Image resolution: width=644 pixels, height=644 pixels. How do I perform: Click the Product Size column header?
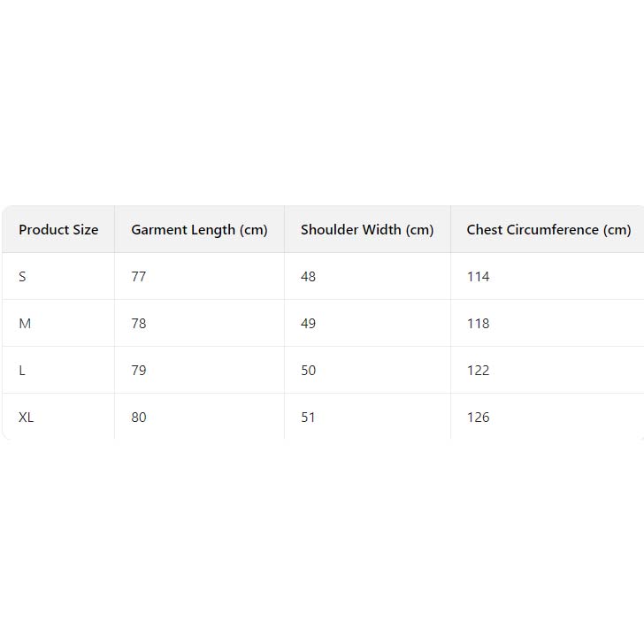pyautogui.click(x=58, y=230)
